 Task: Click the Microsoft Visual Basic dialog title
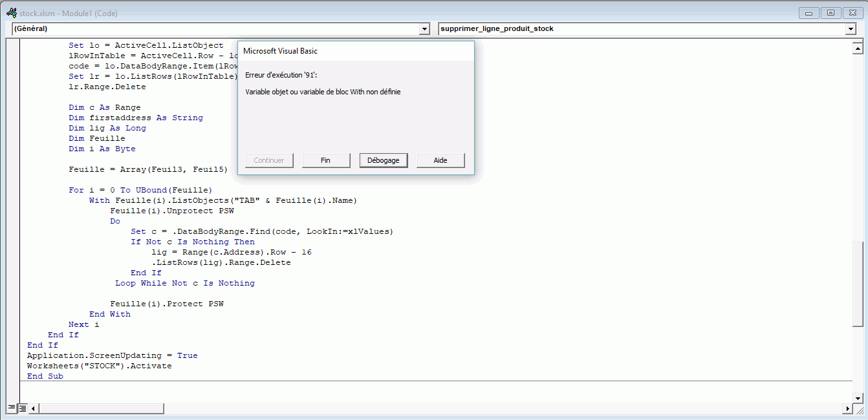(280, 51)
